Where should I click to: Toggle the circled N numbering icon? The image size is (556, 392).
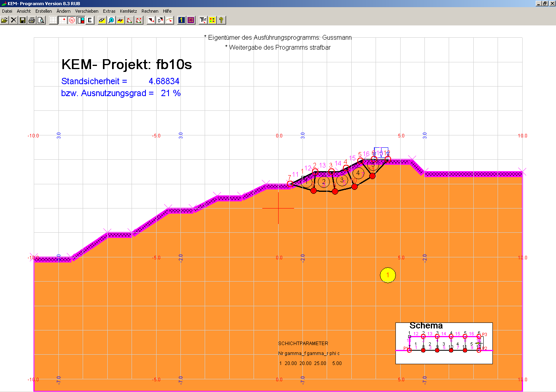(x=72, y=20)
